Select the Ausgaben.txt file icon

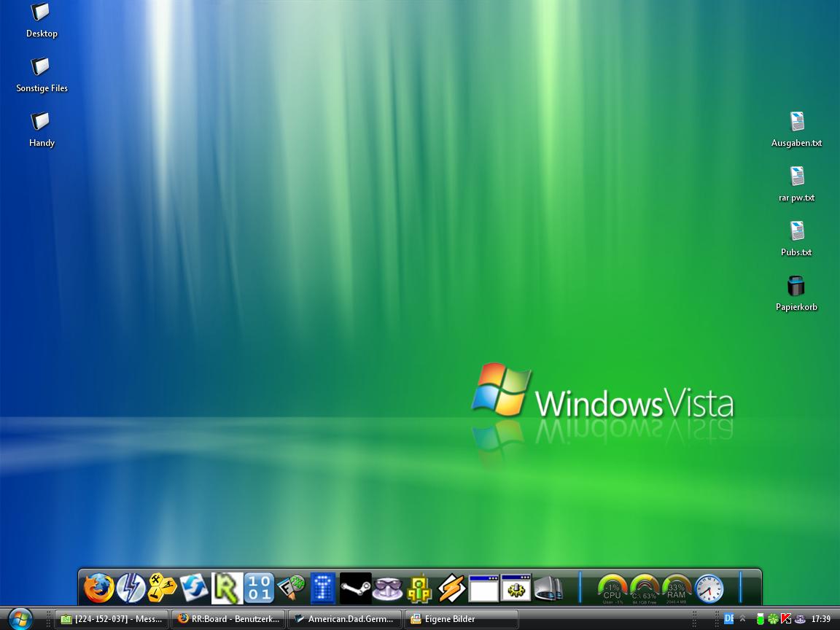tap(796, 130)
